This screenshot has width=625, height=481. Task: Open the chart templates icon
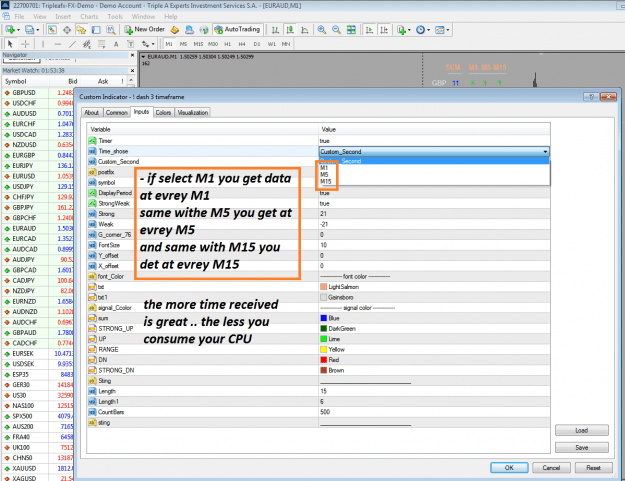click(x=439, y=29)
